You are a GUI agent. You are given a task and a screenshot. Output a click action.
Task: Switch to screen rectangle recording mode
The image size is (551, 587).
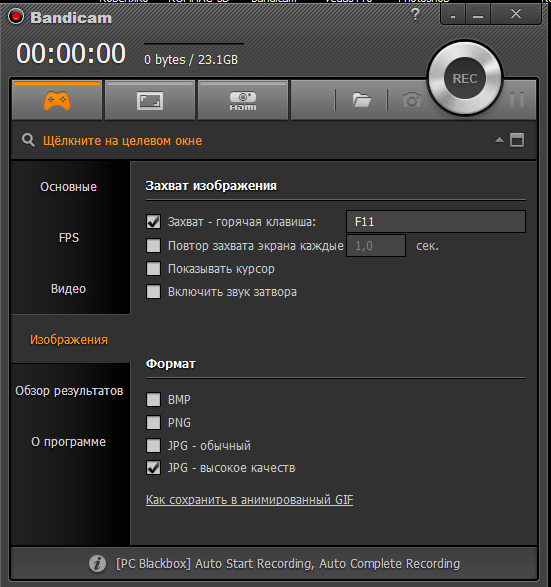(150, 101)
